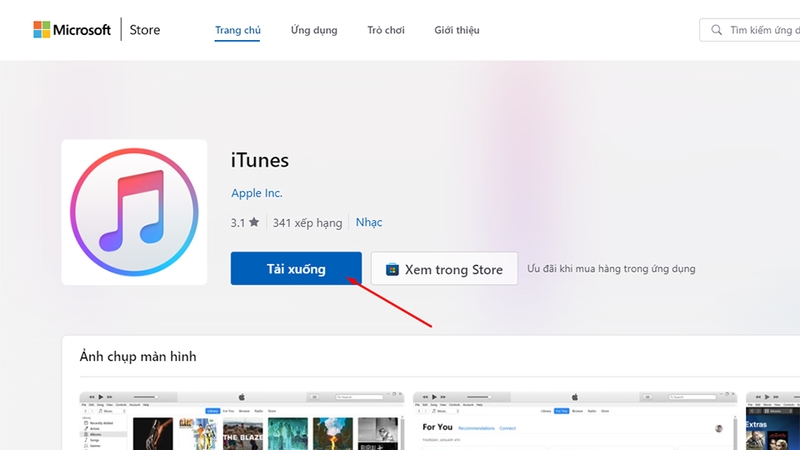Go to the Trò chơi section

point(386,30)
